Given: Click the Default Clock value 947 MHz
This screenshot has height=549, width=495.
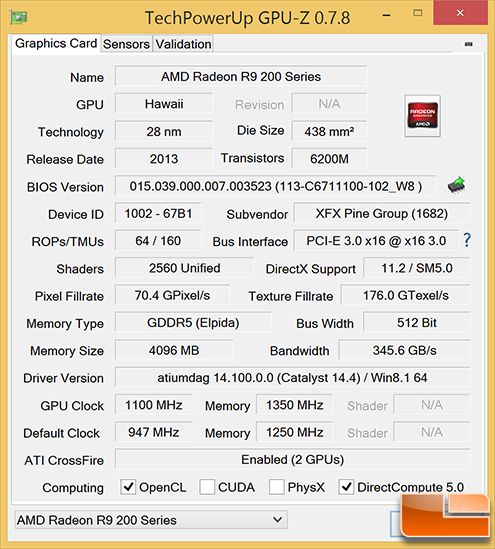Looking at the screenshot, I should coord(154,432).
